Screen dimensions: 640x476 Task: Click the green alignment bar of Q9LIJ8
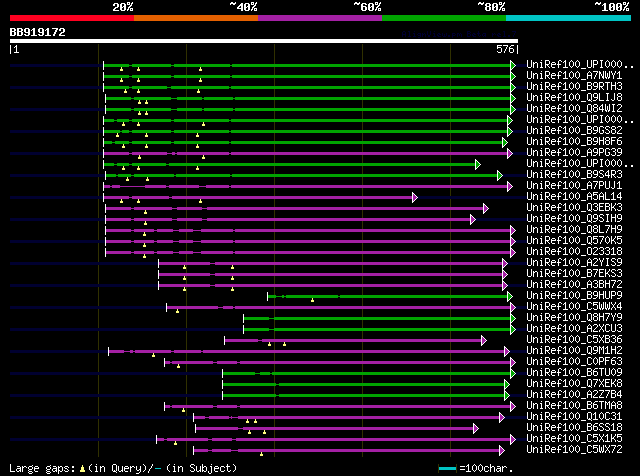308,98
